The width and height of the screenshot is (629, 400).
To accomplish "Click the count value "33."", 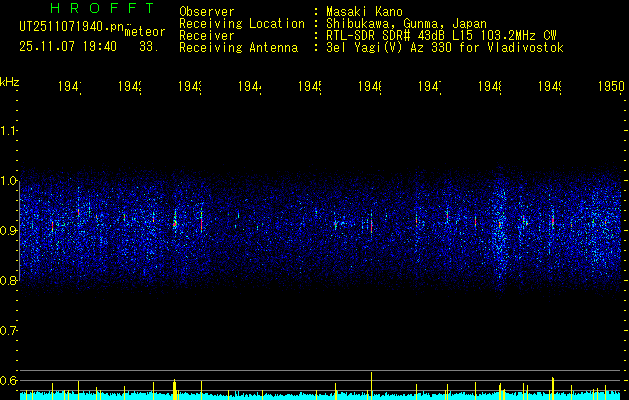I will pos(149,47).
